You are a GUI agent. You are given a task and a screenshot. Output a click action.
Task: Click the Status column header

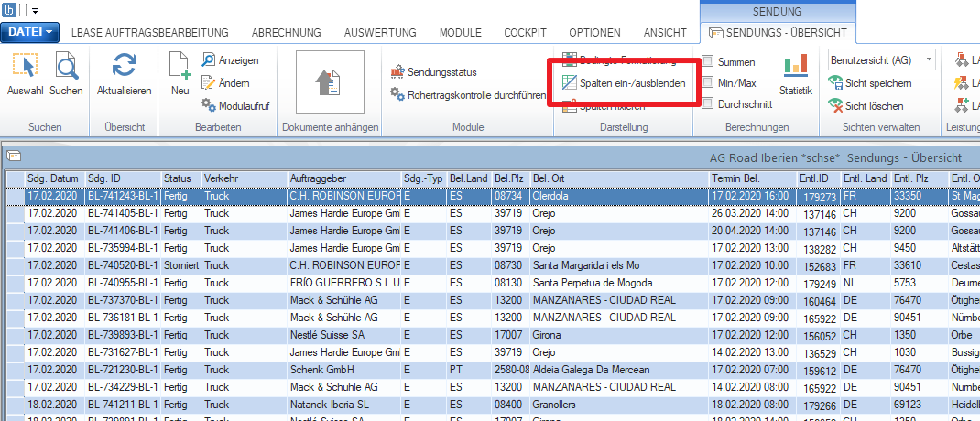point(180,178)
